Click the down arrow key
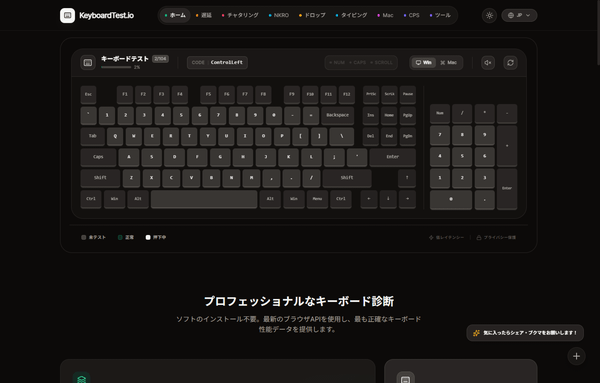600x383 pixels. point(388,199)
